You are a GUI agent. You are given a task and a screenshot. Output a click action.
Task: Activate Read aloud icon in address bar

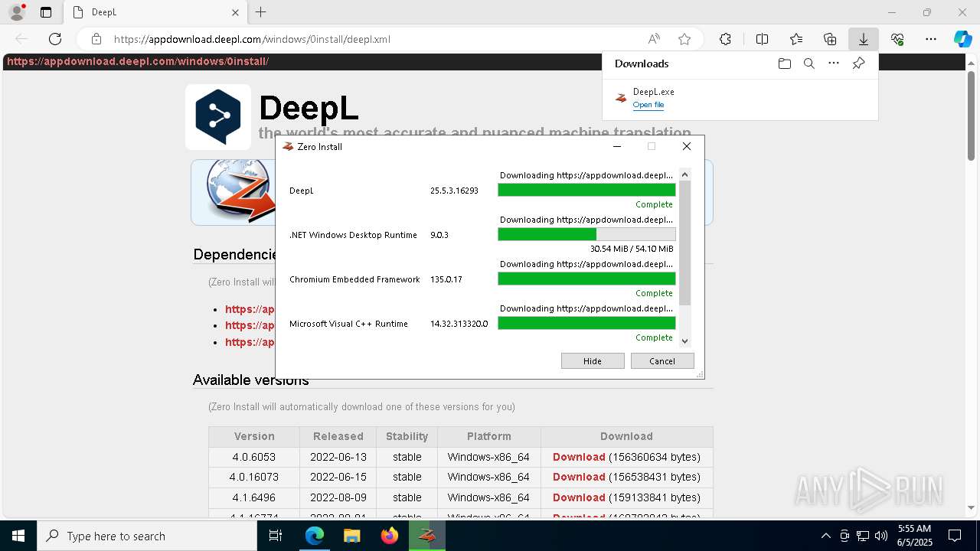[654, 39]
